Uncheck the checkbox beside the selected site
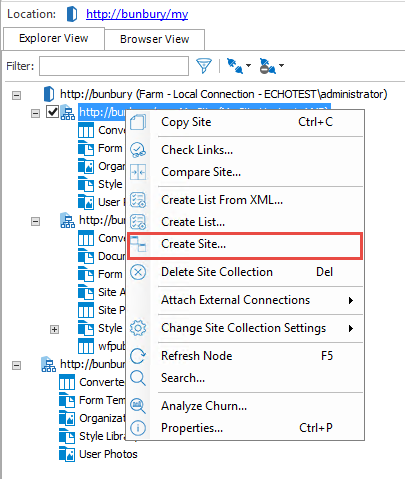Image resolution: width=405 pixels, height=479 pixels. coord(52,112)
